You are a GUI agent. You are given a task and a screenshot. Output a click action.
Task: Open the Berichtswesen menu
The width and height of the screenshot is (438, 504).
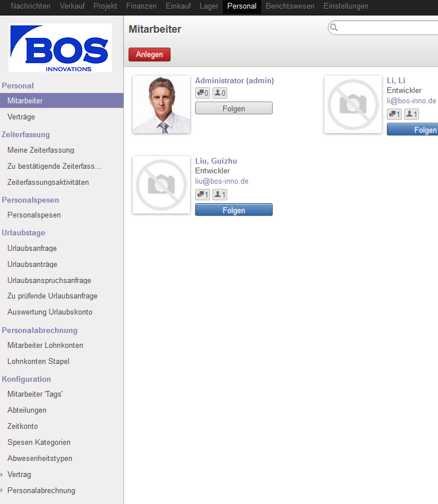click(x=290, y=6)
